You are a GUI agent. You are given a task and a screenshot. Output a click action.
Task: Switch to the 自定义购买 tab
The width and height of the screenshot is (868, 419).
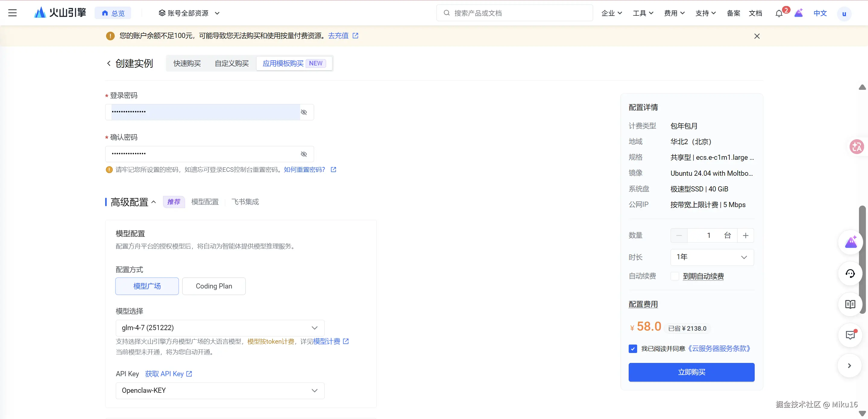(231, 63)
